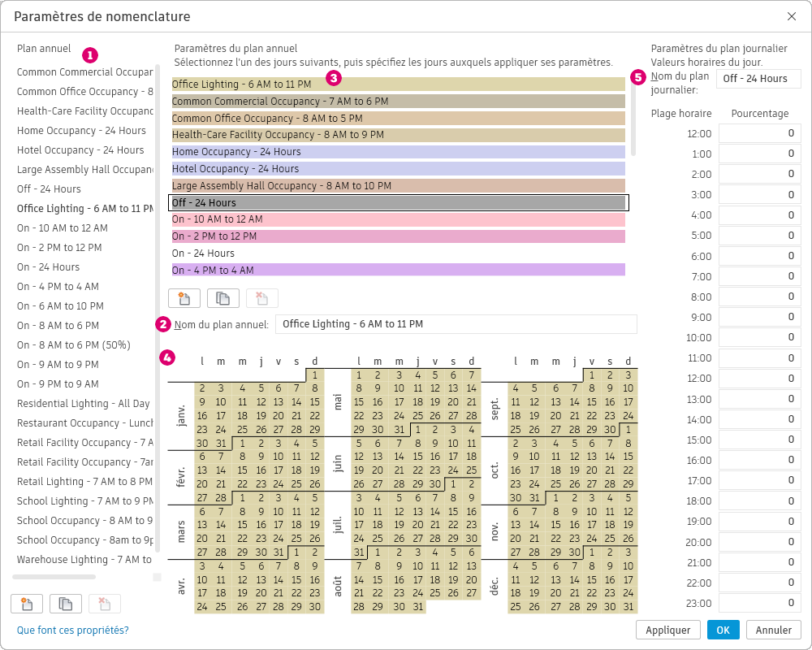Select Office Lighting annual plan in left list

coord(85,208)
